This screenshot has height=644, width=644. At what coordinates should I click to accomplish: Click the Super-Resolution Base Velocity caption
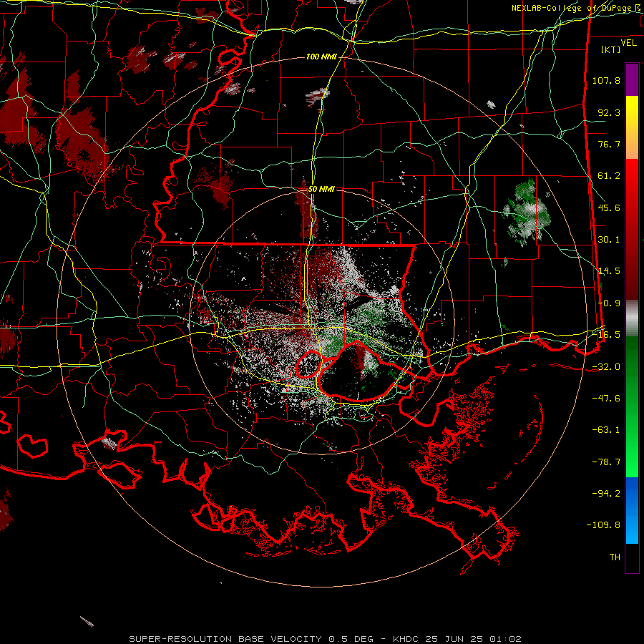tap(326, 639)
